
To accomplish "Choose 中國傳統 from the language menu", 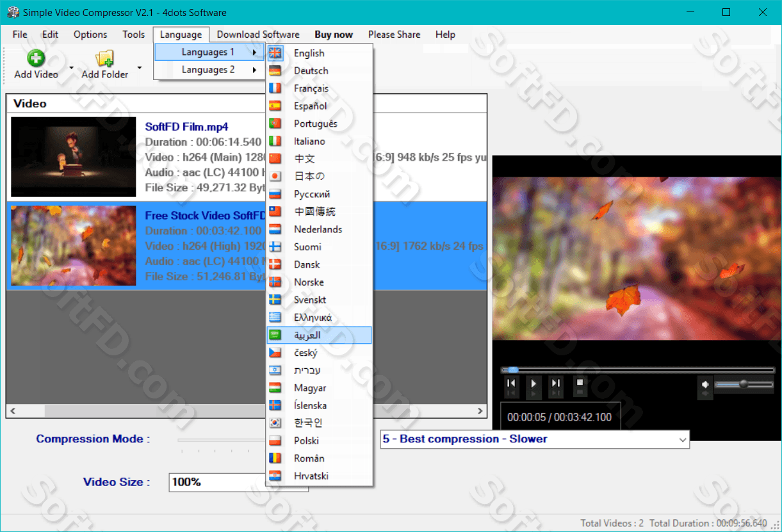I will pos(320,212).
